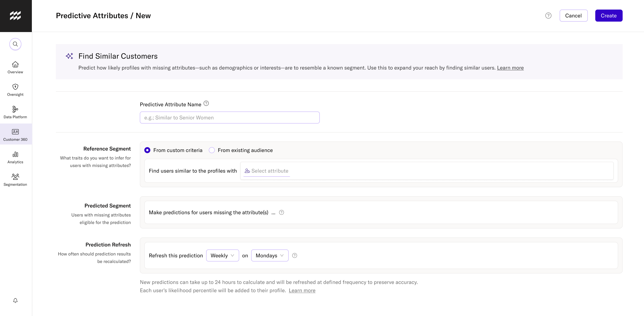Show help for Predictive Attribute Name
The image size is (644, 316).
206,103
